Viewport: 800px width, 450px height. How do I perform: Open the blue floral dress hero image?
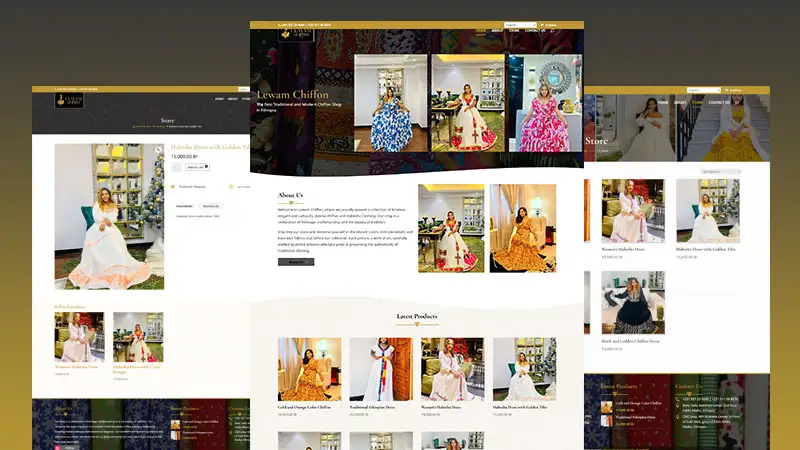click(391, 103)
